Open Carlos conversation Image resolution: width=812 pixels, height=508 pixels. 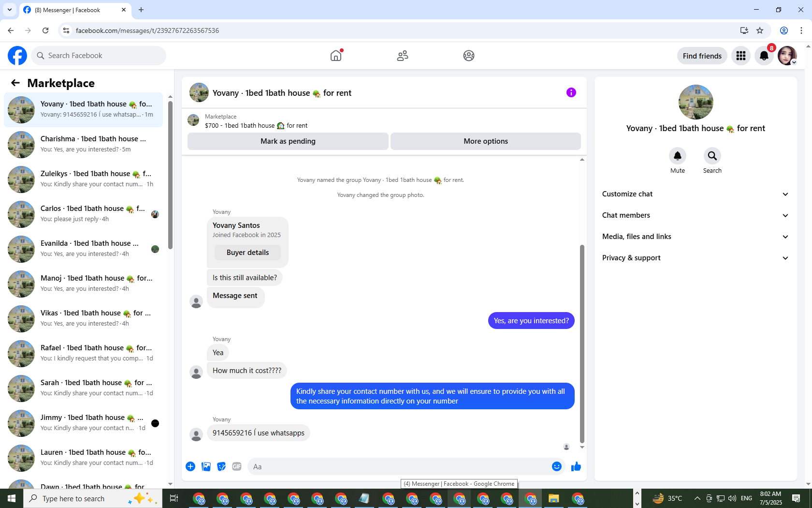point(83,214)
